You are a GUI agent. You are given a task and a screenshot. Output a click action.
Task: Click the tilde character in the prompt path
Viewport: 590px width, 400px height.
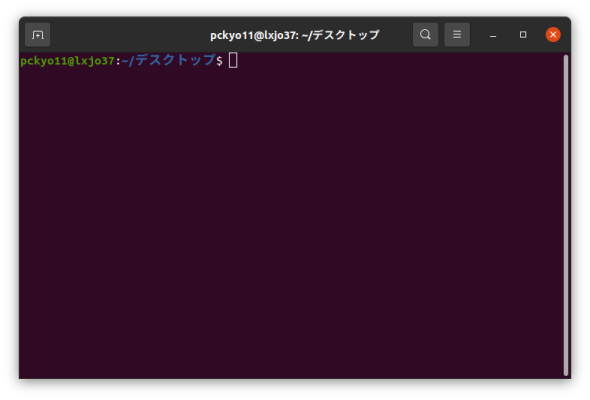(125, 61)
